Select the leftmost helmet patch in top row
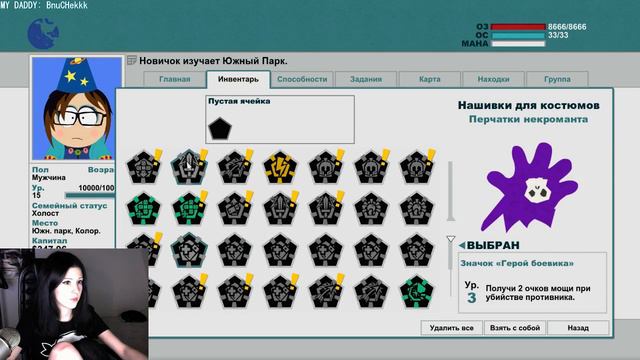640x360 pixels. (326, 167)
